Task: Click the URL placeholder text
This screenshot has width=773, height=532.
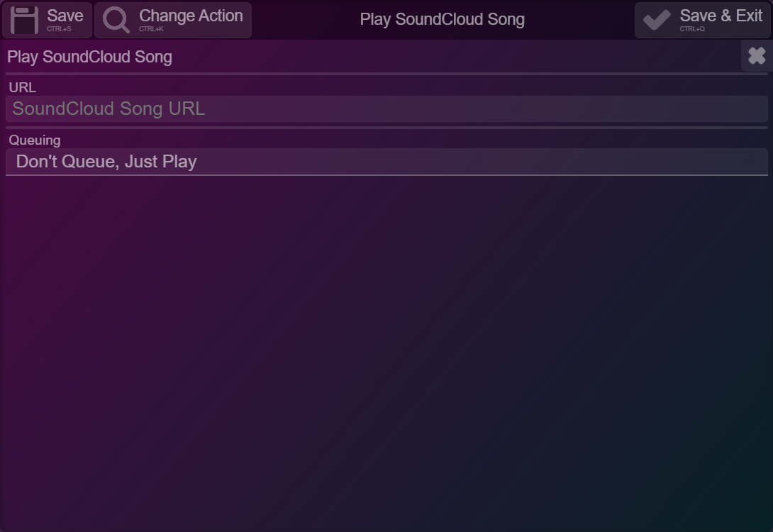Action: 109,109
